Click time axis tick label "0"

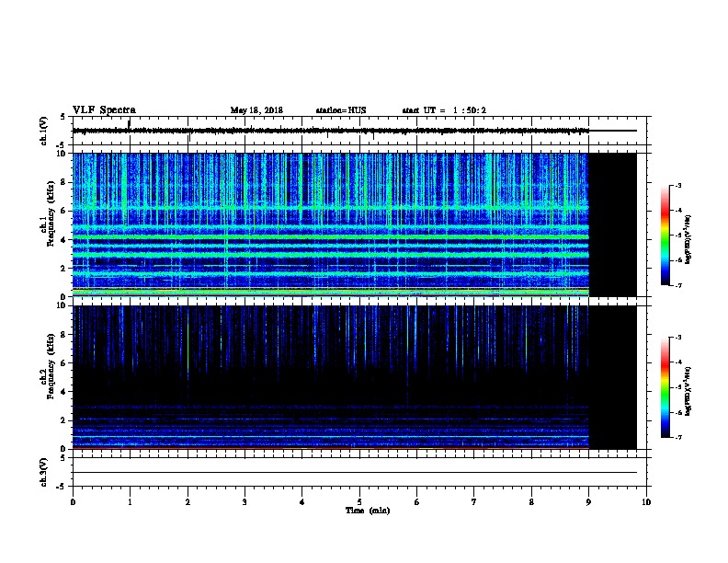tap(73, 501)
